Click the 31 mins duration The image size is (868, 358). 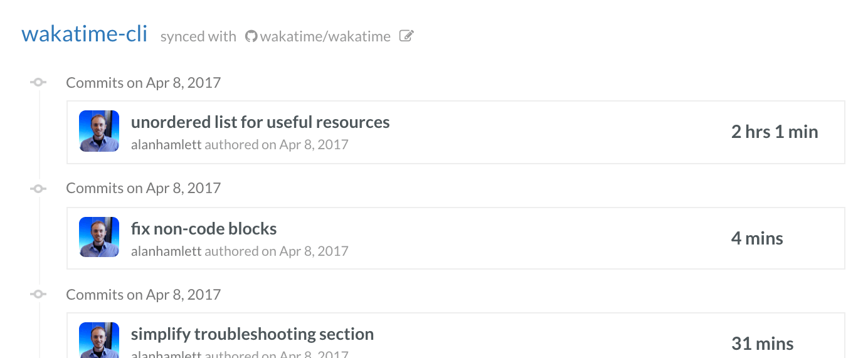(x=762, y=344)
